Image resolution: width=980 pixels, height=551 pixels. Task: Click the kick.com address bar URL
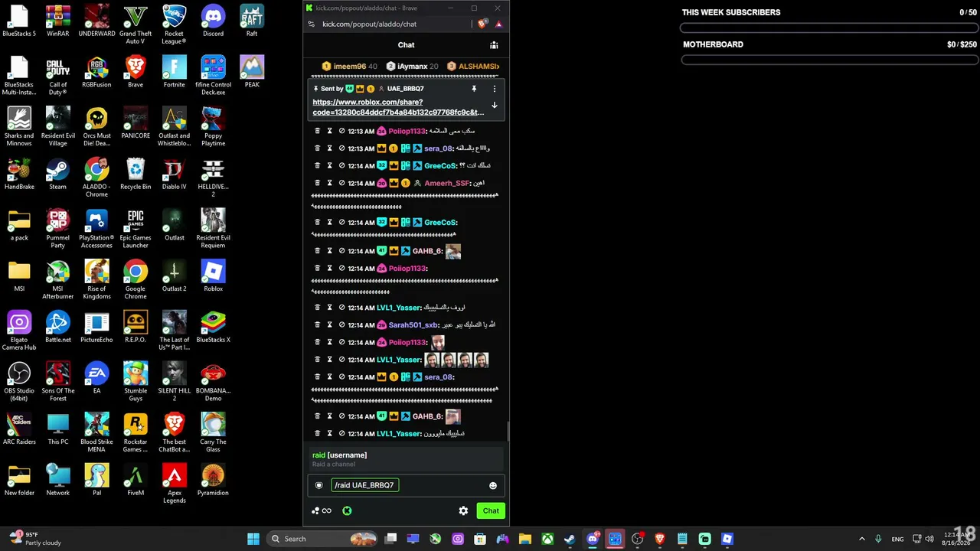[x=370, y=24]
